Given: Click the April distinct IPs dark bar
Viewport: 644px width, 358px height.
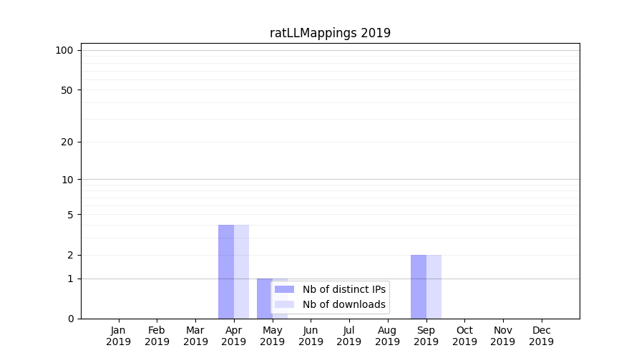Looking at the screenshot, I should point(226,271).
